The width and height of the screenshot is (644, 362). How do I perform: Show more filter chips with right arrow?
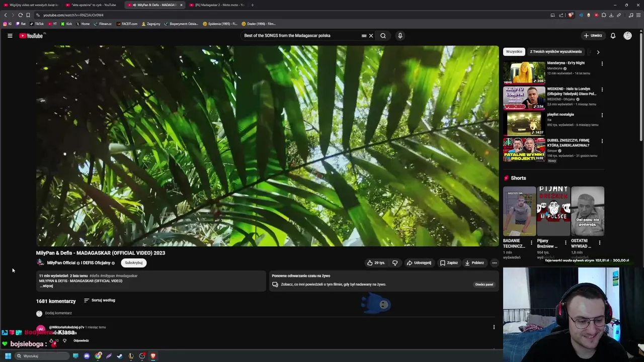coord(598,52)
